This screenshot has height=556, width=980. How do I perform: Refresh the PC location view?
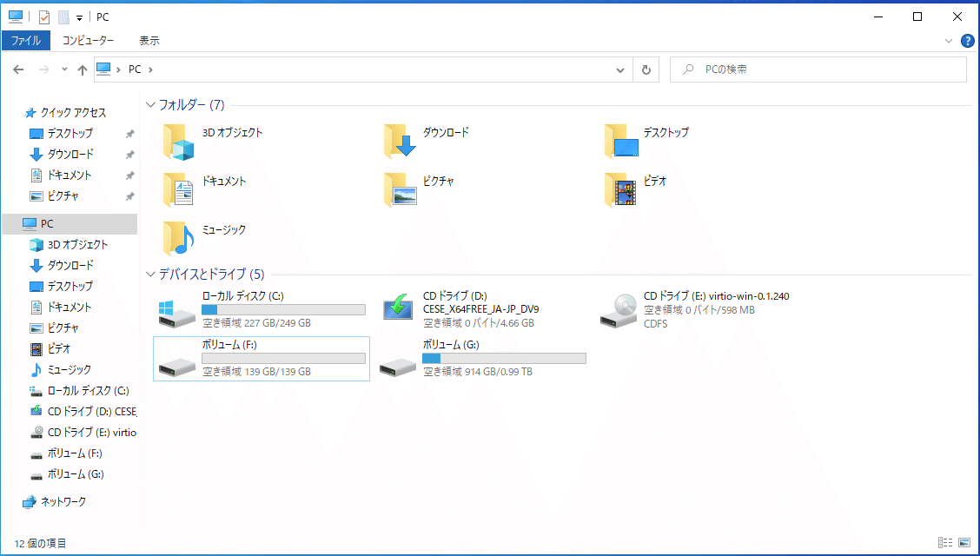pos(646,69)
